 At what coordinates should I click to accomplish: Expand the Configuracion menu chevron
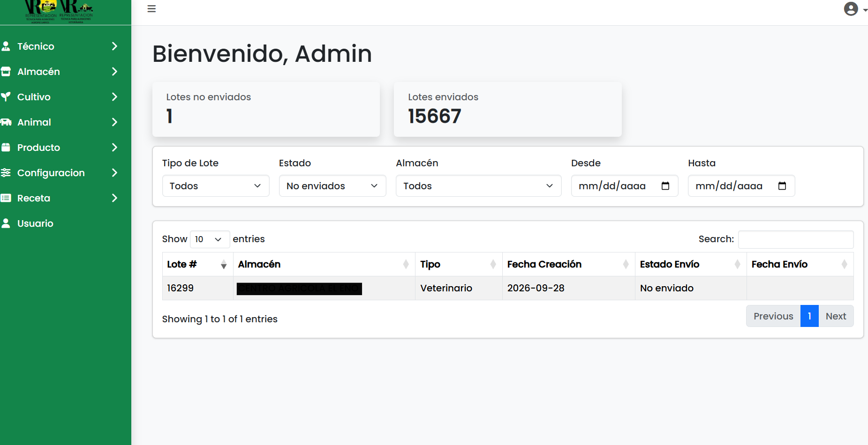[x=114, y=173]
